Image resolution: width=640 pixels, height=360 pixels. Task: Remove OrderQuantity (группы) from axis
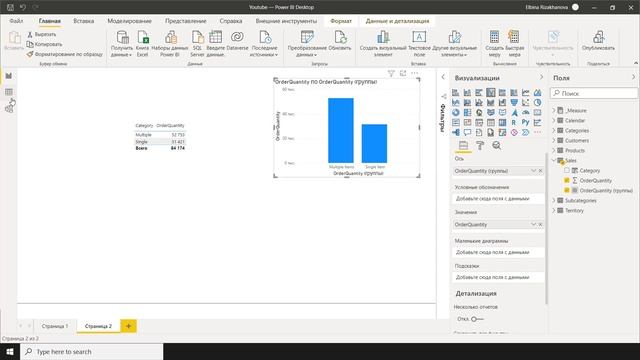(540, 171)
